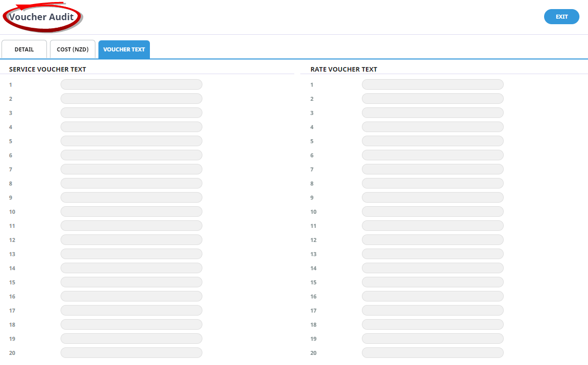The width and height of the screenshot is (588, 365).
Task: Click Rate Voucher Text line 9 field
Action: tap(433, 198)
